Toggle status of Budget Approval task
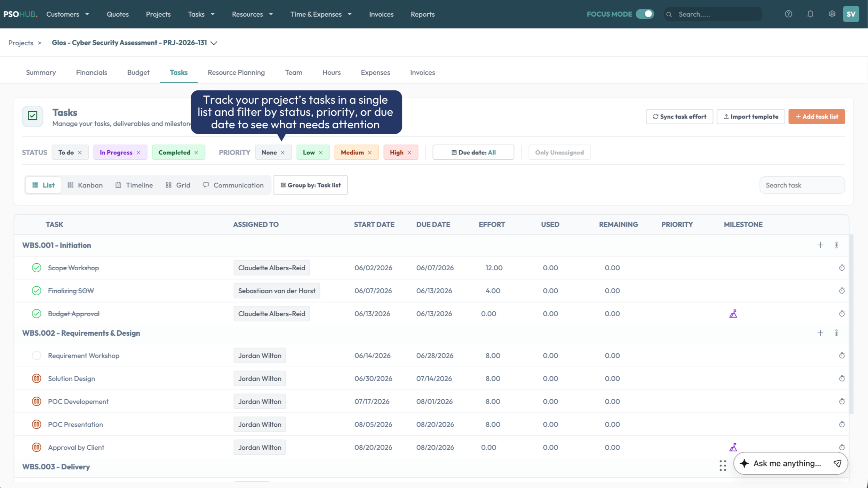The width and height of the screenshot is (868, 488). click(36, 313)
